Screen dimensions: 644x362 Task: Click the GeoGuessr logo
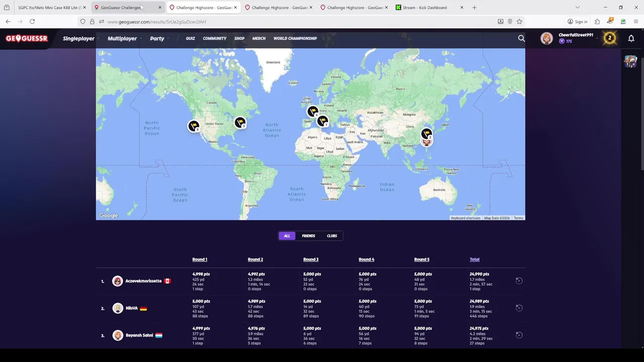point(27,38)
